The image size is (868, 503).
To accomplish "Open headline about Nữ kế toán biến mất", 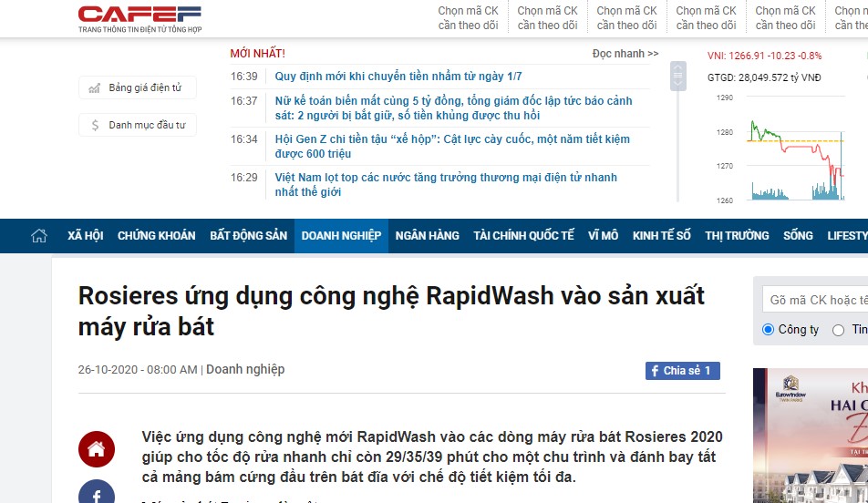I will pyautogui.click(x=453, y=108).
